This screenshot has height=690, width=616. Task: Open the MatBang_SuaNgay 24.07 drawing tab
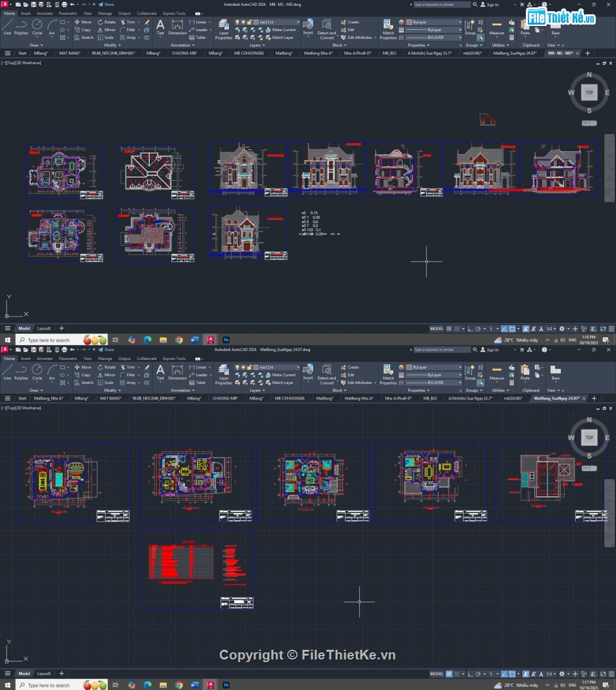pyautogui.click(x=516, y=53)
